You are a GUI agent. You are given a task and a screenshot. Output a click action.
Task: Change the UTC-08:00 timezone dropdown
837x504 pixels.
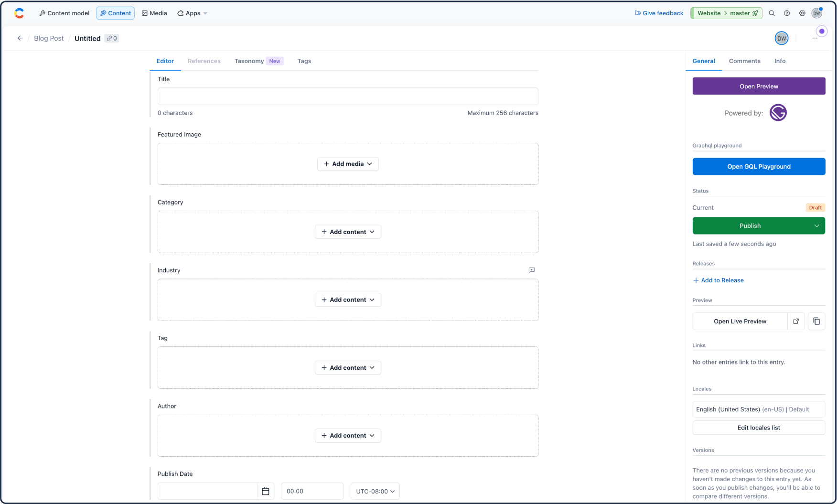coord(375,491)
